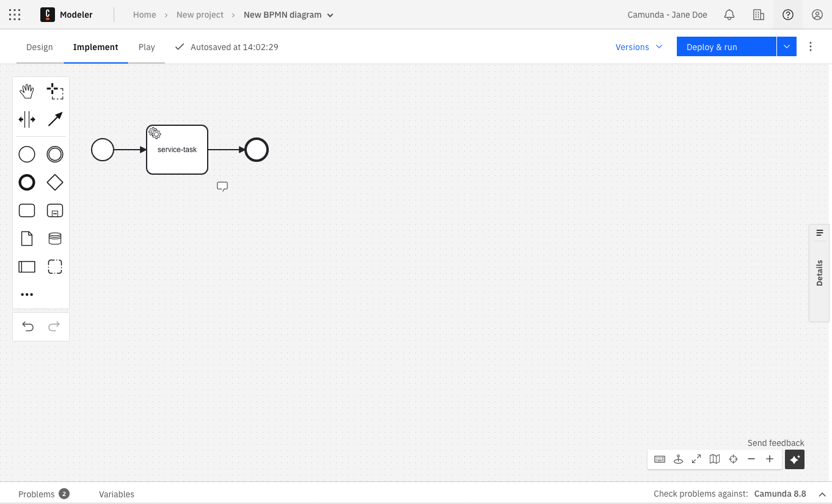Screen dimensions: 832x504
Task: Open the New BPMN diagram name dropdown
Action: 330,15
